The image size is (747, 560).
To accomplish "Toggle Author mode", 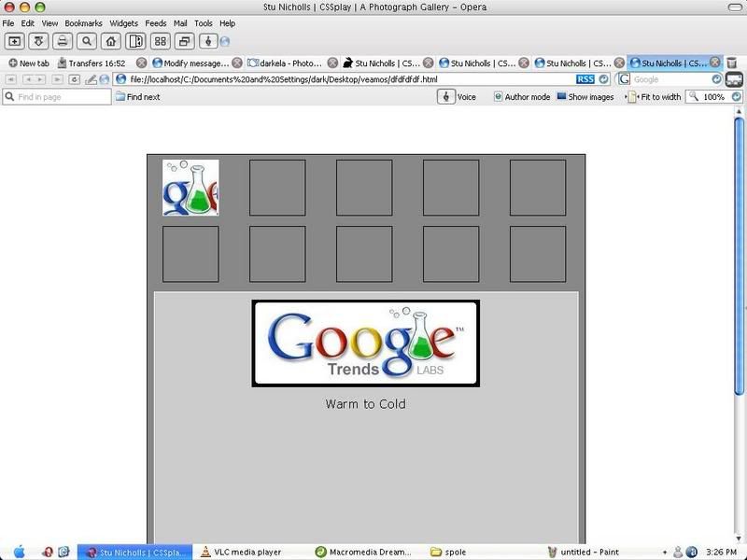I will 522,97.
